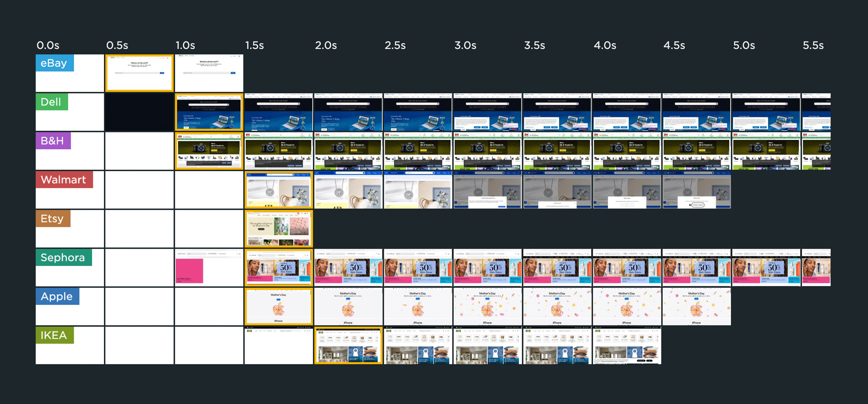Select the Apple row label
The height and width of the screenshot is (404, 868).
coord(57,296)
